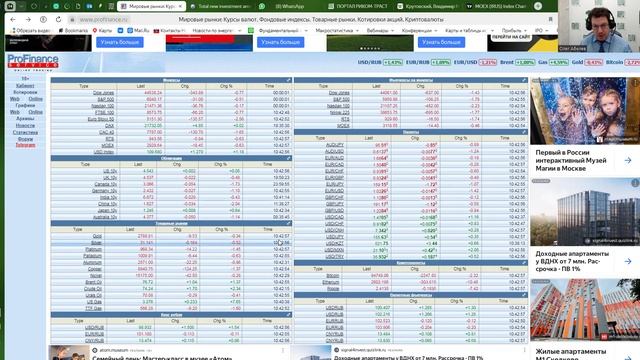The image size is (640, 360).
Task: Expand the Индексы table with its corner icon
Action: click(x=289, y=80)
